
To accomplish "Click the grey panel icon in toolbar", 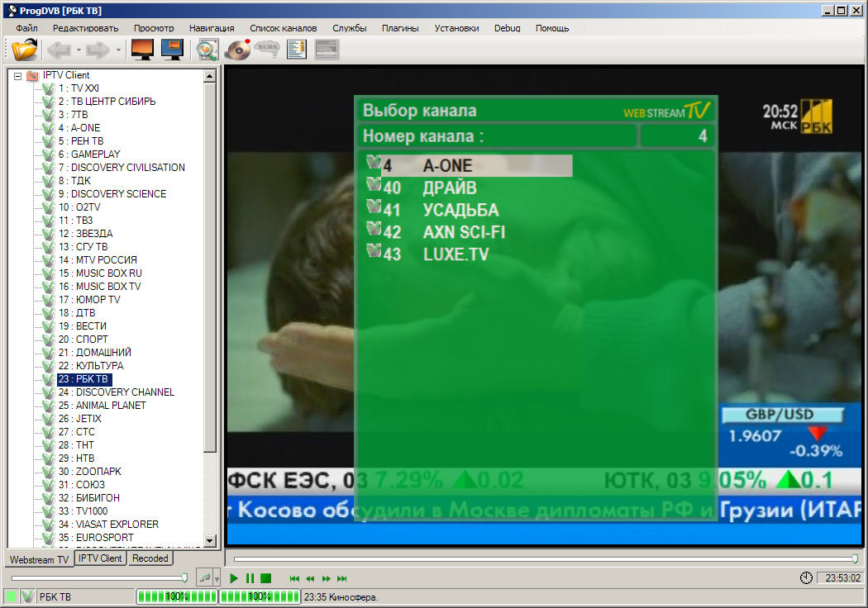I will click(326, 50).
